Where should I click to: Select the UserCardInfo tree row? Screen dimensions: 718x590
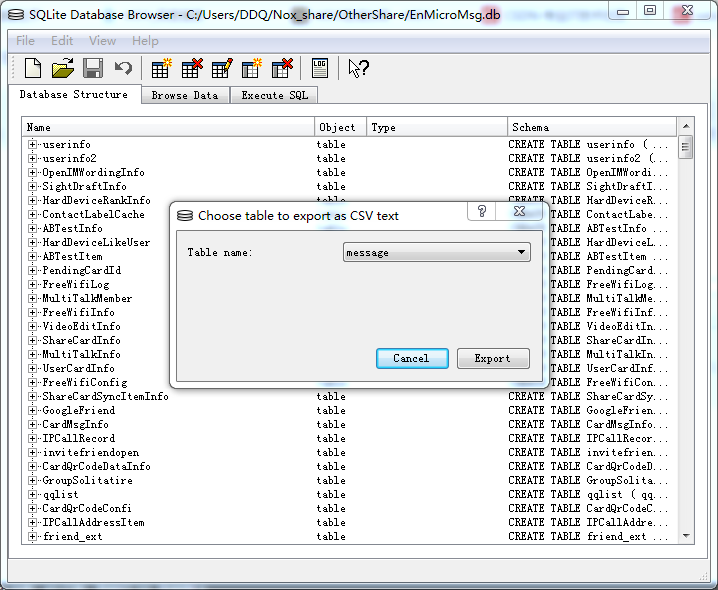(x=78, y=368)
